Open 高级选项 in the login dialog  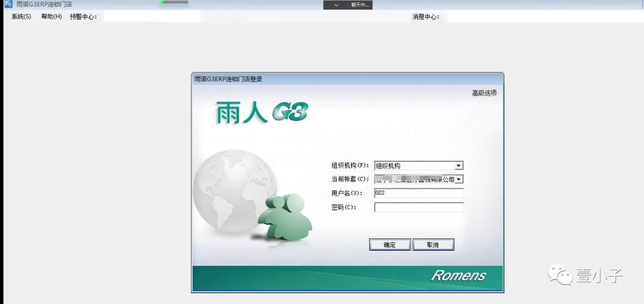484,93
